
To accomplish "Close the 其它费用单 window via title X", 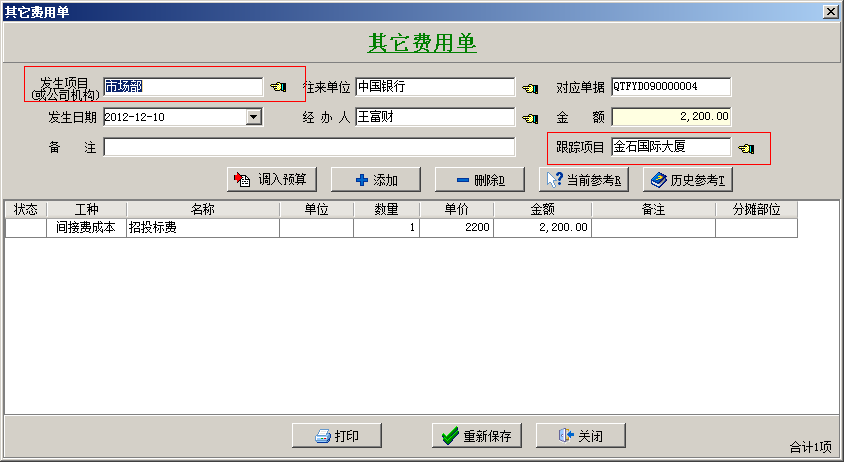I will 831,11.
